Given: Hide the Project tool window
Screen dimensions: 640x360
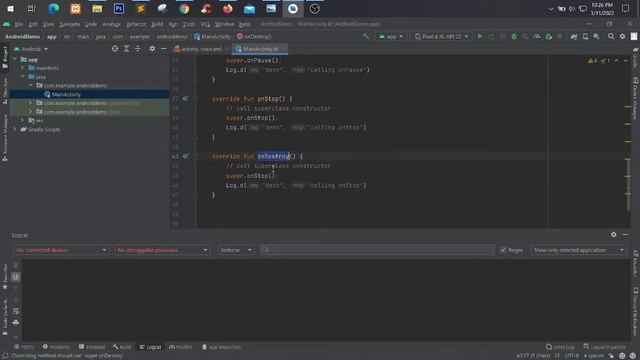Looking at the screenshot, I should (x=164, y=49).
